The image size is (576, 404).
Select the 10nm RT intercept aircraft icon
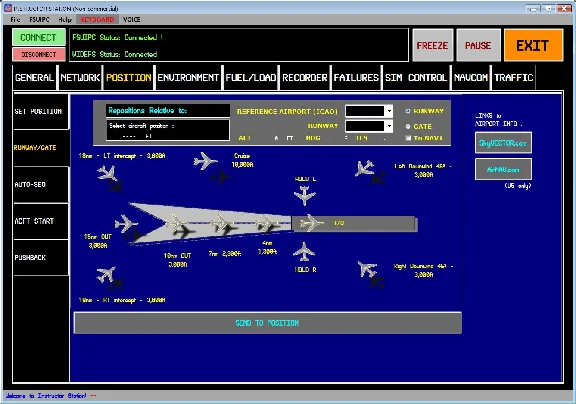107,274
